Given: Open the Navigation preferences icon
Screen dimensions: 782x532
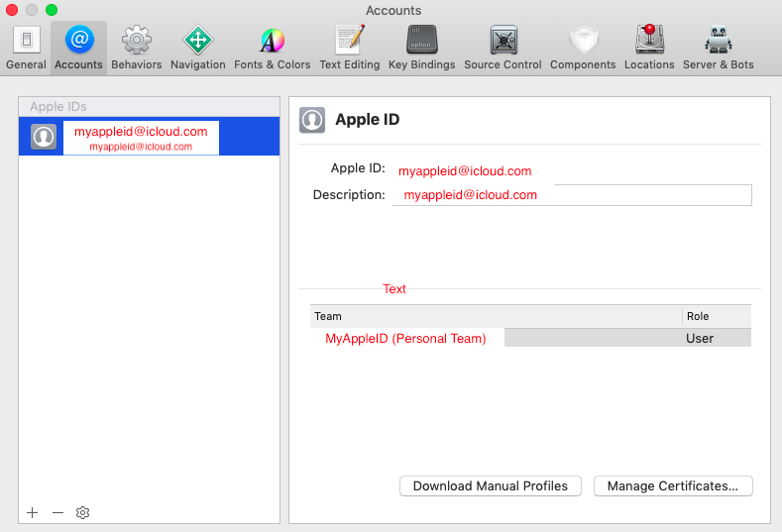Looking at the screenshot, I should pyautogui.click(x=198, y=40).
